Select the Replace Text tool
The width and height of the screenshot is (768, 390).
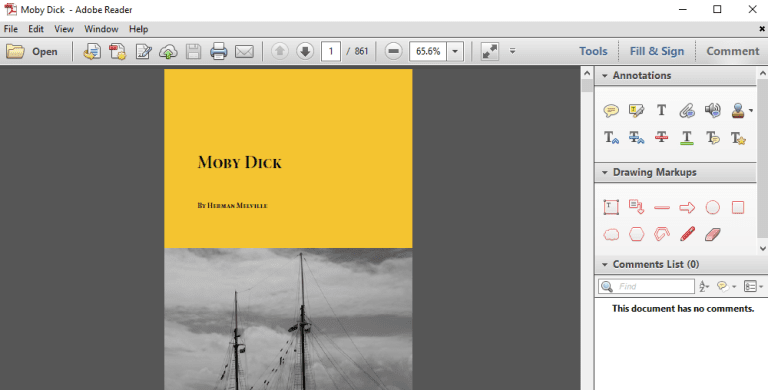click(636, 138)
